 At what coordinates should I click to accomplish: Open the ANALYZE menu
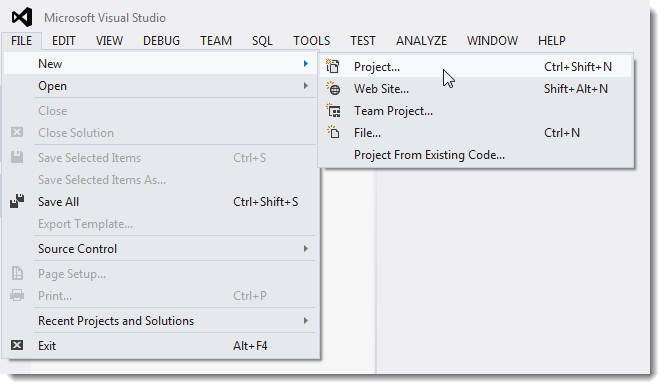(x=421, y=41)
